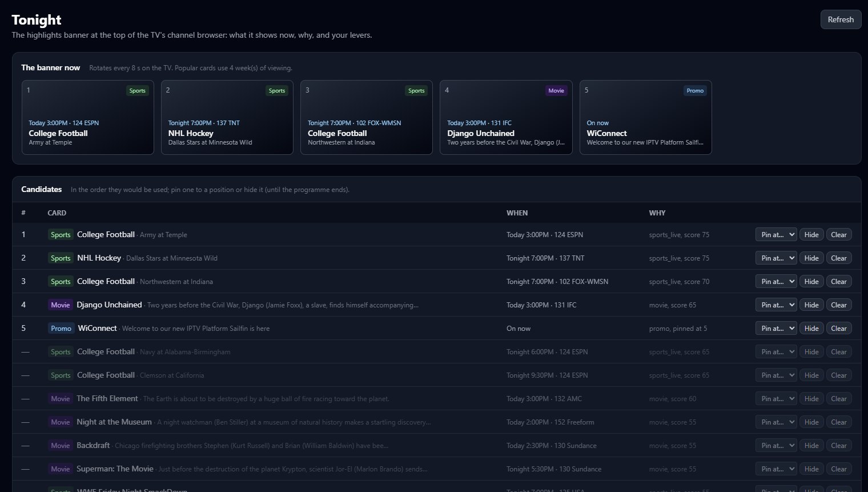
Task: Click "Tonight 7:00PM · 137 TNT" in candidates table
Action: pyautogui.click(x=545, y=258)
